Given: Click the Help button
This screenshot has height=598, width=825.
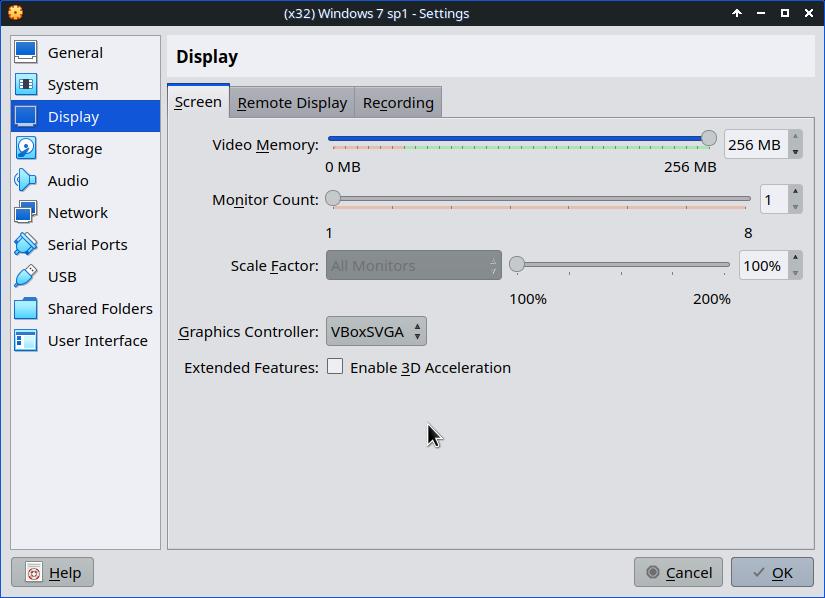Looking at the screenshot, I should (53, 572).
